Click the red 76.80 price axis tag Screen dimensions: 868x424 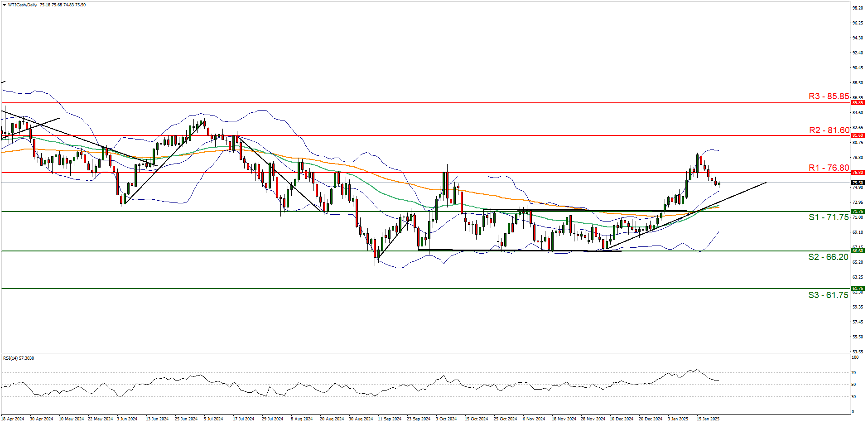click(858, 173)
